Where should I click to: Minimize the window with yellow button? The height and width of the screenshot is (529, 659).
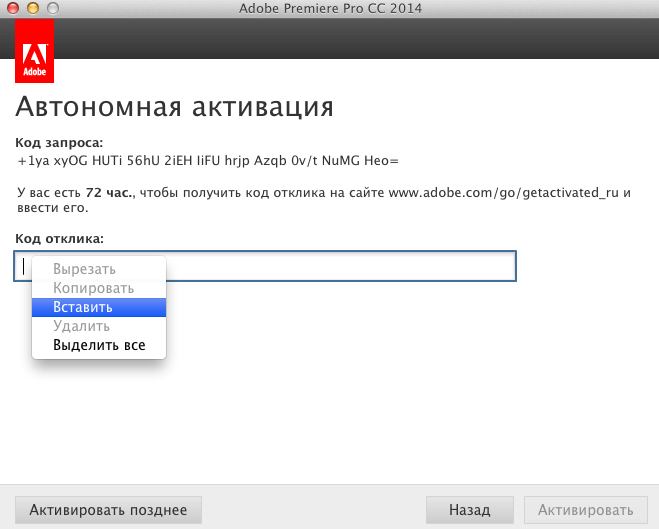click(x=33, y=8)
